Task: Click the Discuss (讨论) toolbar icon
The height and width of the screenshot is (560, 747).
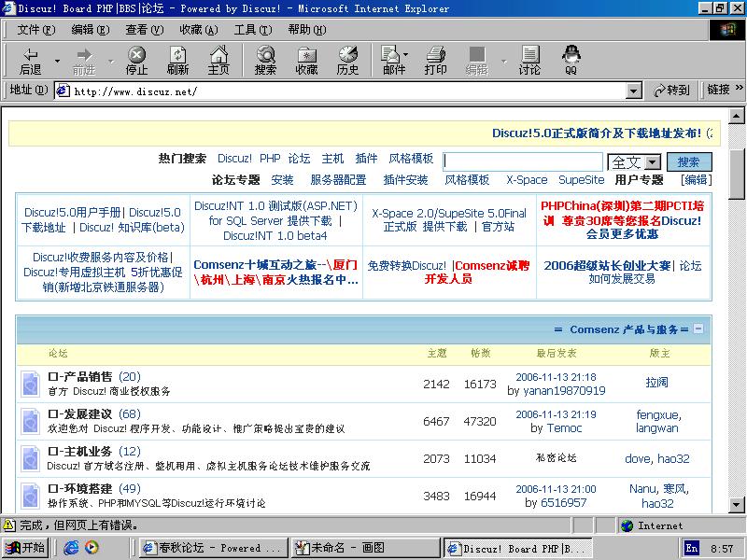Action: click(529, 61)
